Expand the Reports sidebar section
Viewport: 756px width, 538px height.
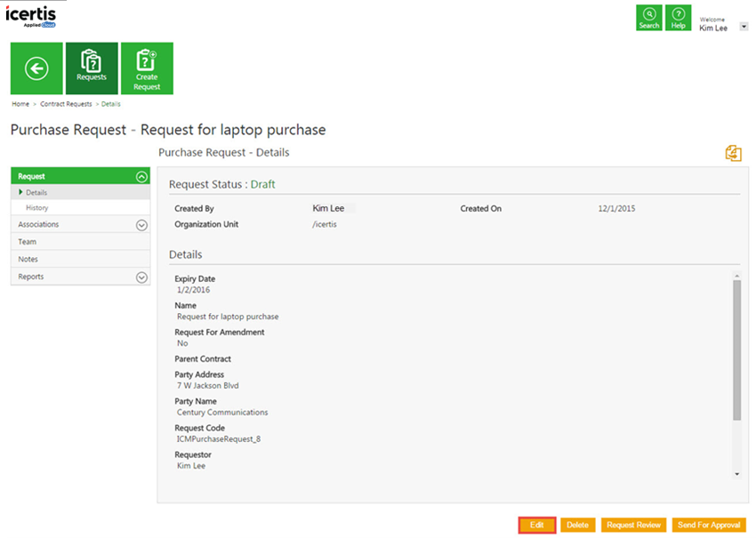141,277
